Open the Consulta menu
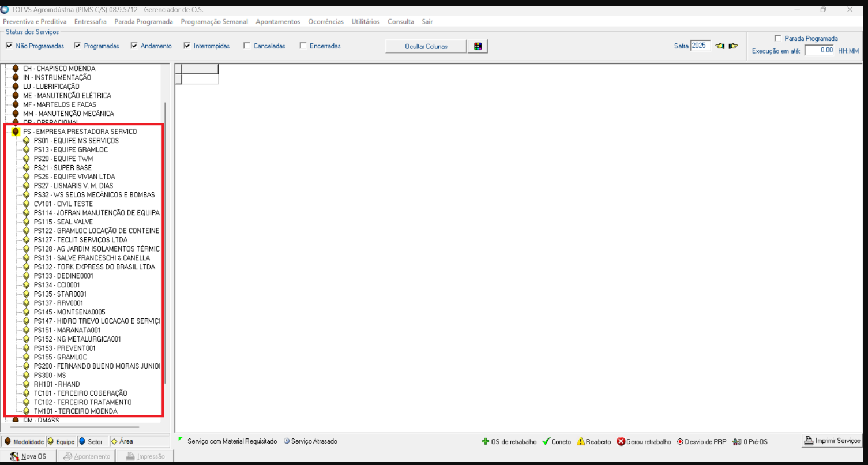This screenshot has height=465, width=868. [401, 22]
